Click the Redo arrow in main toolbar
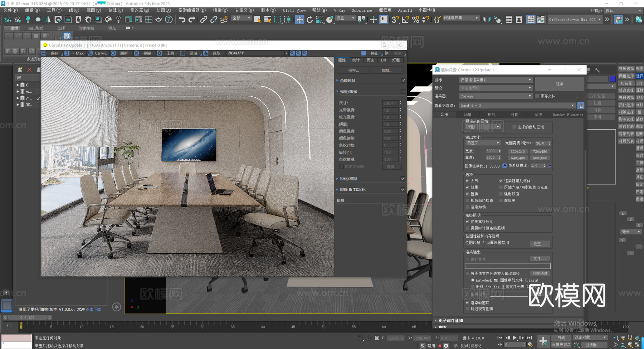This screenshot has height=349, width=644. (x=192, y=19)
